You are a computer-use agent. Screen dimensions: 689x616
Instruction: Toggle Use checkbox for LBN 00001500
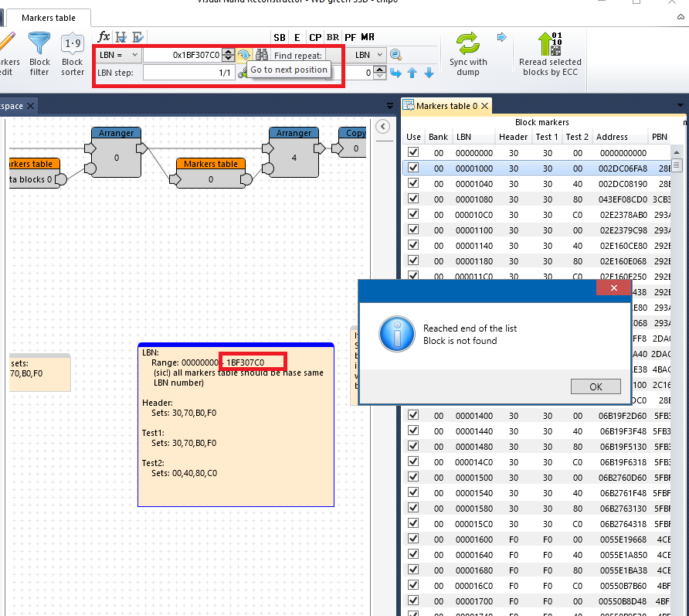[413, 477]
